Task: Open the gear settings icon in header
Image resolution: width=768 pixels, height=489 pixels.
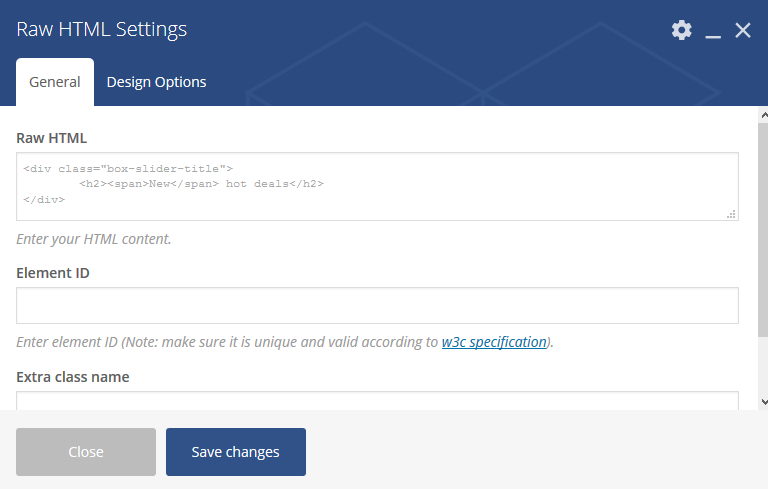Action: pyautogui.click(x=681, y=30)
